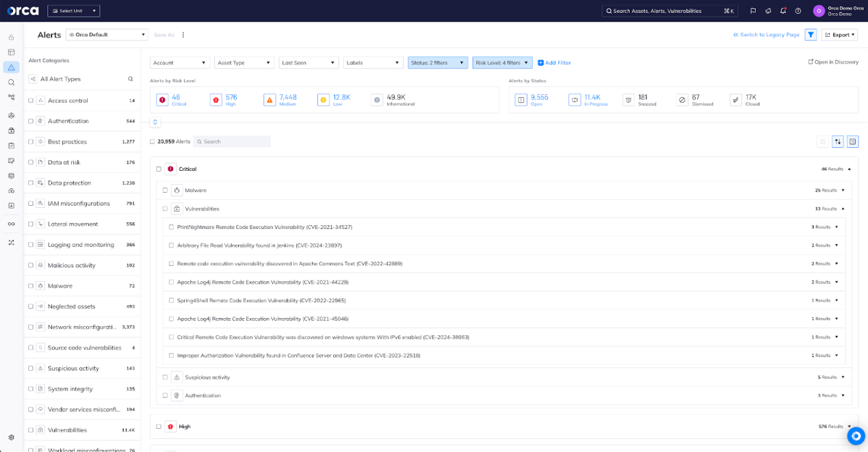
Task: Click Open in Discovery link
Action: point(833,62)
